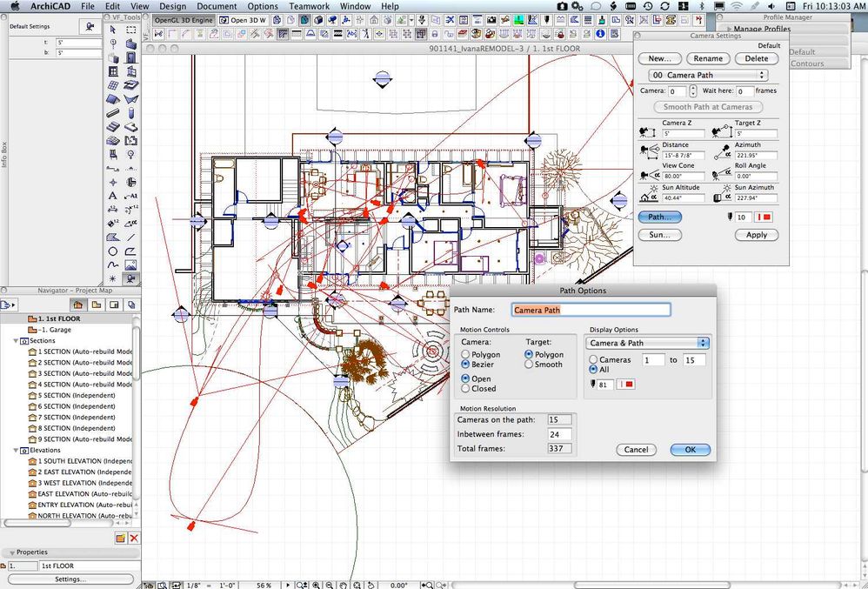Viewport: 868px width, 589px height.
Task: Select the Spline tool in the toolbox
Action: [113, 264]
